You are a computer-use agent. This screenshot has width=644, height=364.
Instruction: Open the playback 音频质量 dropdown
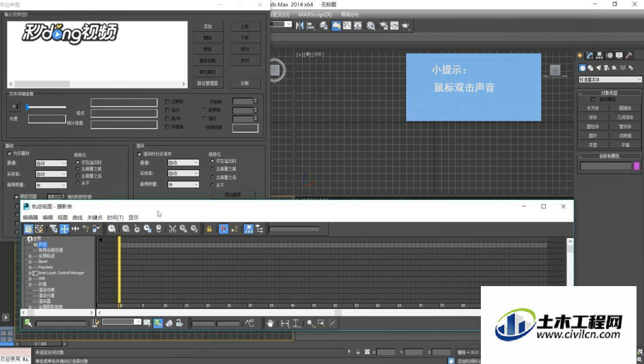51,185
